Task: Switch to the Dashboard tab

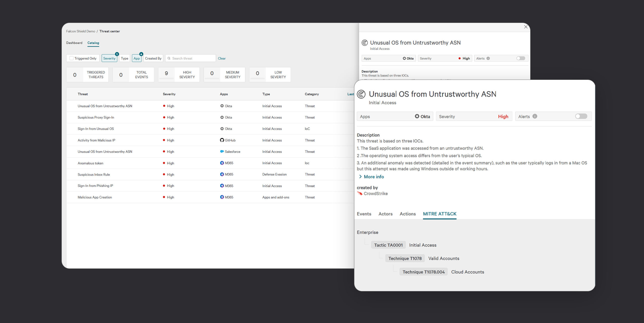Action: pyautogui.click(x=74, y=43)
